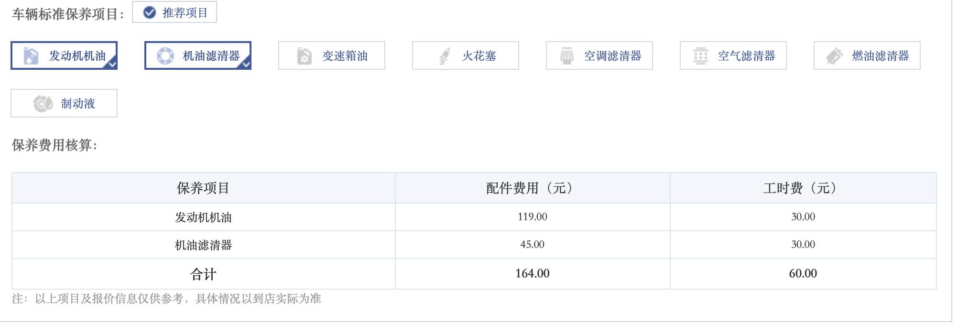Image resolution: width=980 pixels, height=325 pixels.
Task: Click the air conditioning filter cone icon
Action: click(567, 56)
